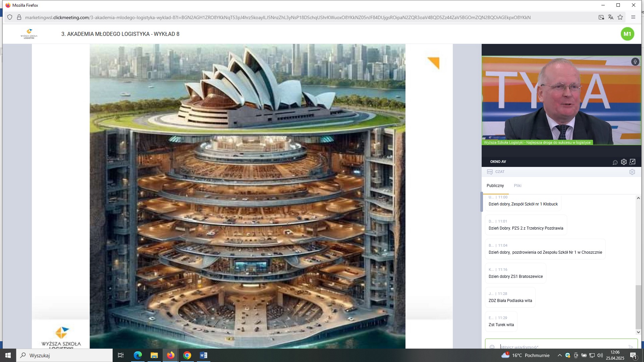644x362 pixels.
Task: Click the CZAT panel heading
Action: click(500, 172)
